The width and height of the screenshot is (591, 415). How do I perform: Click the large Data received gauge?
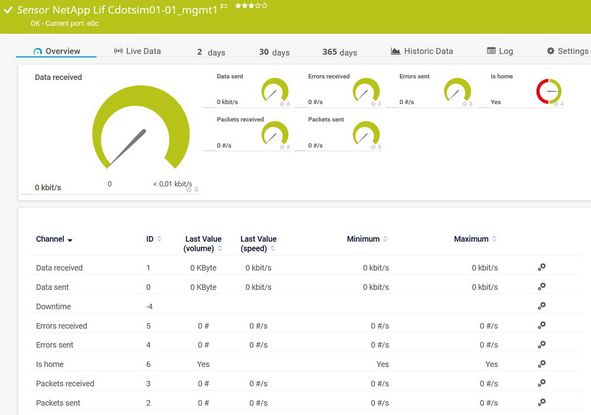coord(141,127)
